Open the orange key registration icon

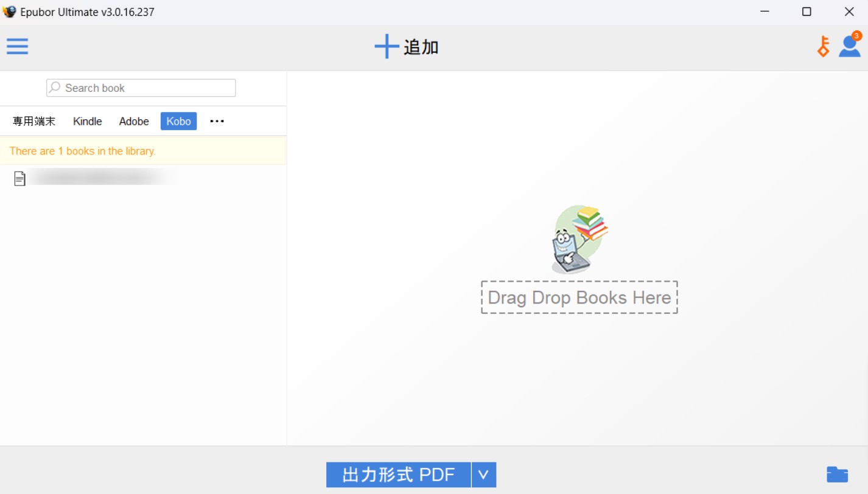823,47
